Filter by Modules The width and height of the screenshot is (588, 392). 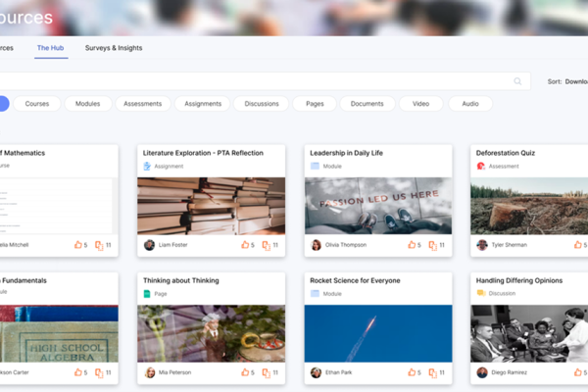(x=88, y=104)
